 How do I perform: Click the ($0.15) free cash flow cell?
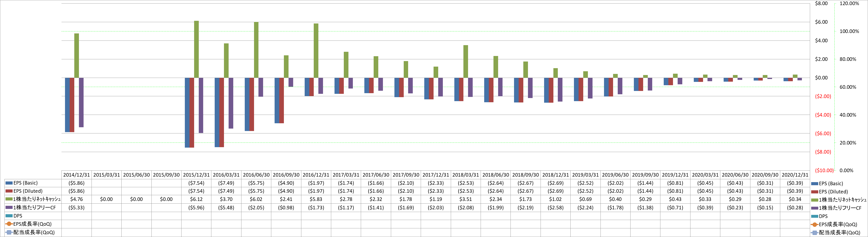[x=765, y=208]
